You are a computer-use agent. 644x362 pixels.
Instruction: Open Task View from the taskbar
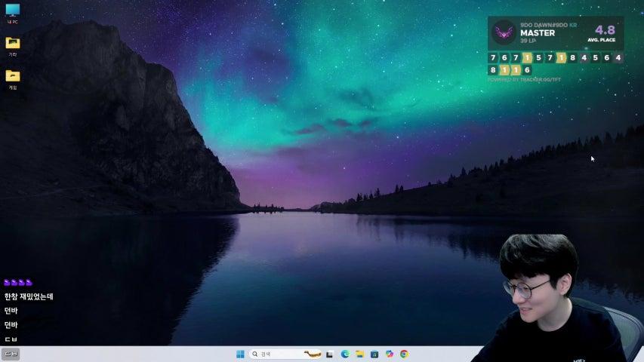click(329, 354)
